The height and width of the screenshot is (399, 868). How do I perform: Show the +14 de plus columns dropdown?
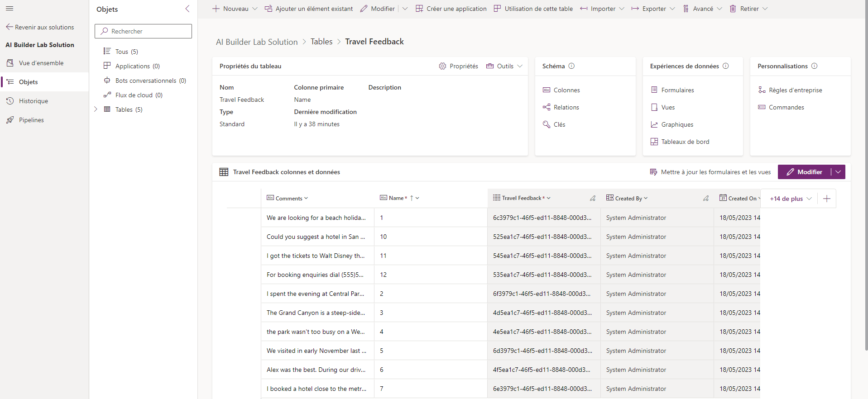791,199
